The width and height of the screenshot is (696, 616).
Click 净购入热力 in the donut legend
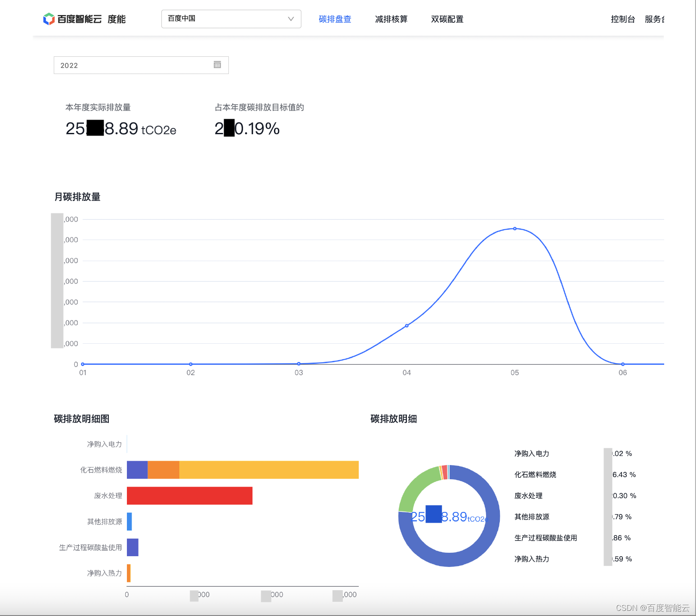coord(532,559)
